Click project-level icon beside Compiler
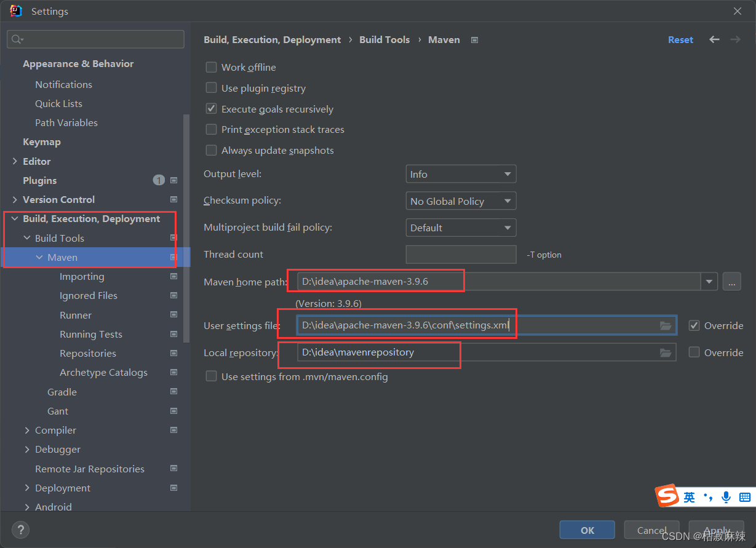The width and height of the screenshot is (756, 548). point(174,430)
